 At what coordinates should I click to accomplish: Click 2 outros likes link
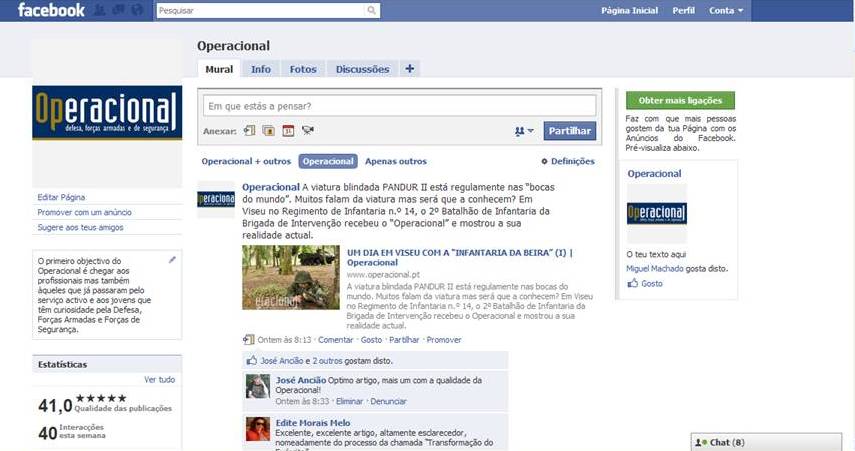327,361
